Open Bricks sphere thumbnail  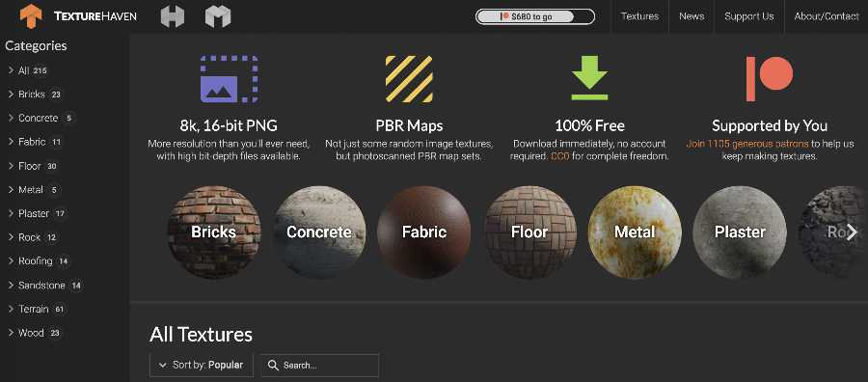[214, 232]
